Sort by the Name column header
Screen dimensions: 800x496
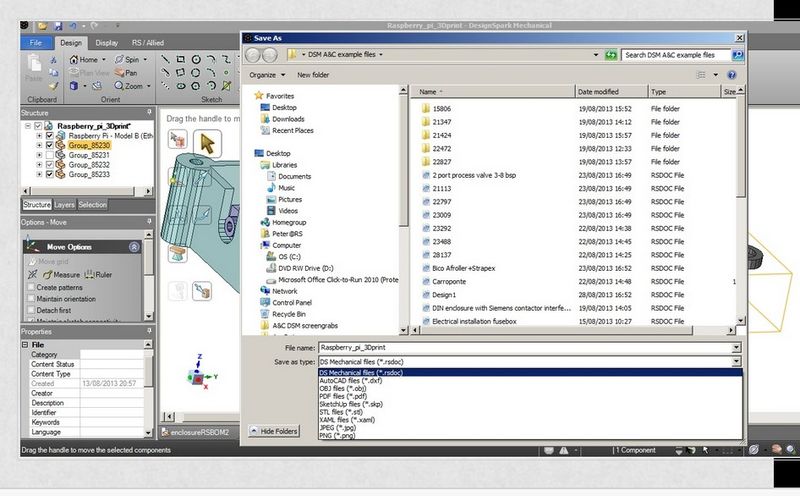pyautogui.click(x=493, y=92)
